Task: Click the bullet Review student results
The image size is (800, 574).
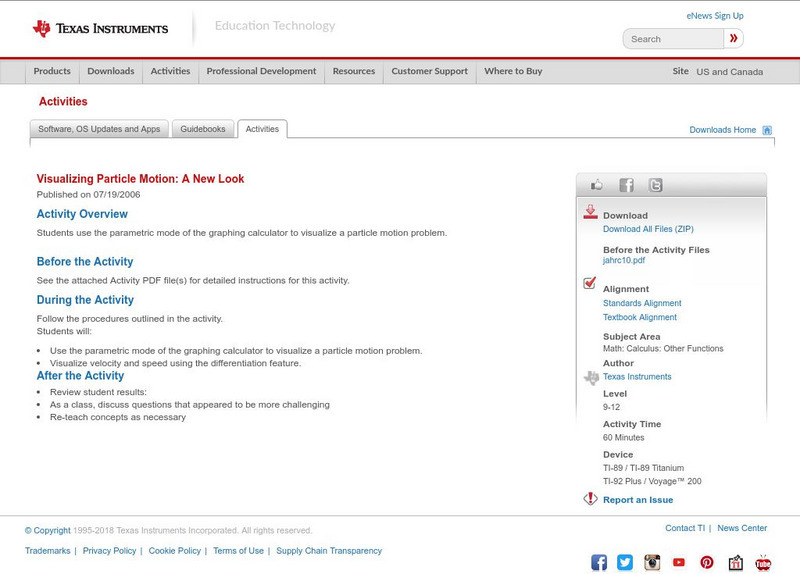Action: click(98, 392)
